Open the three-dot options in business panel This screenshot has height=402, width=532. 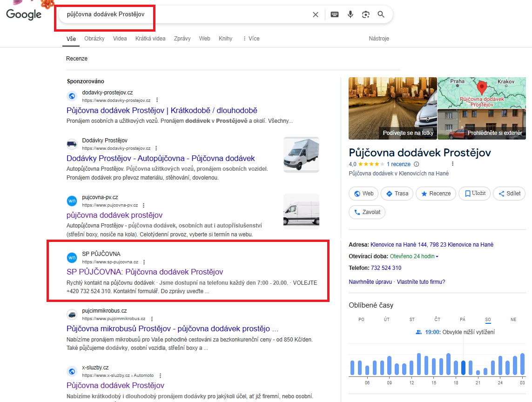coord(452,164)
